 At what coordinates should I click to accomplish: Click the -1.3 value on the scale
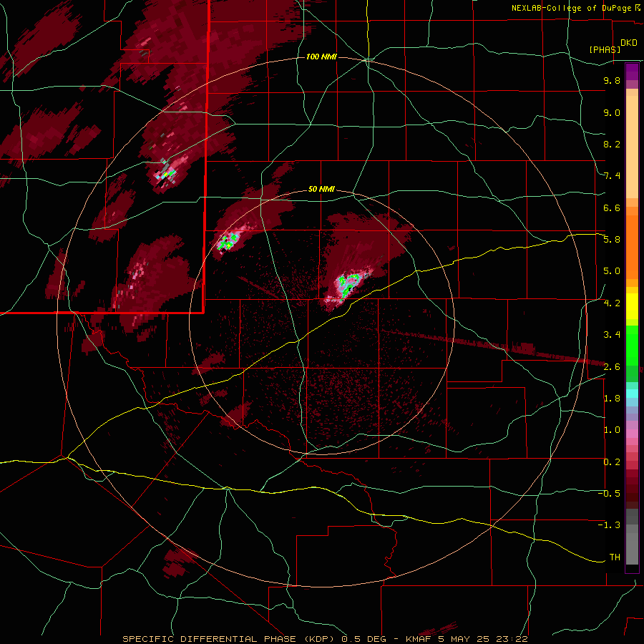coord(609,525)
